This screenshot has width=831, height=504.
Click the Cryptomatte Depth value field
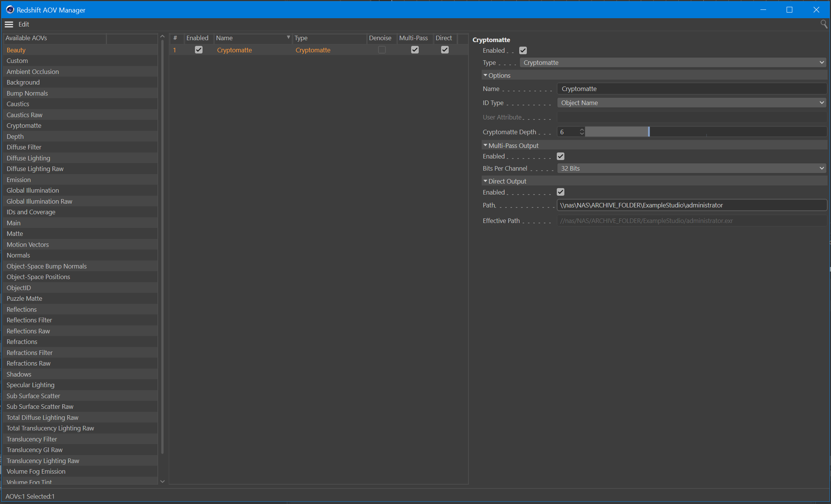click(x=568, y=132)
